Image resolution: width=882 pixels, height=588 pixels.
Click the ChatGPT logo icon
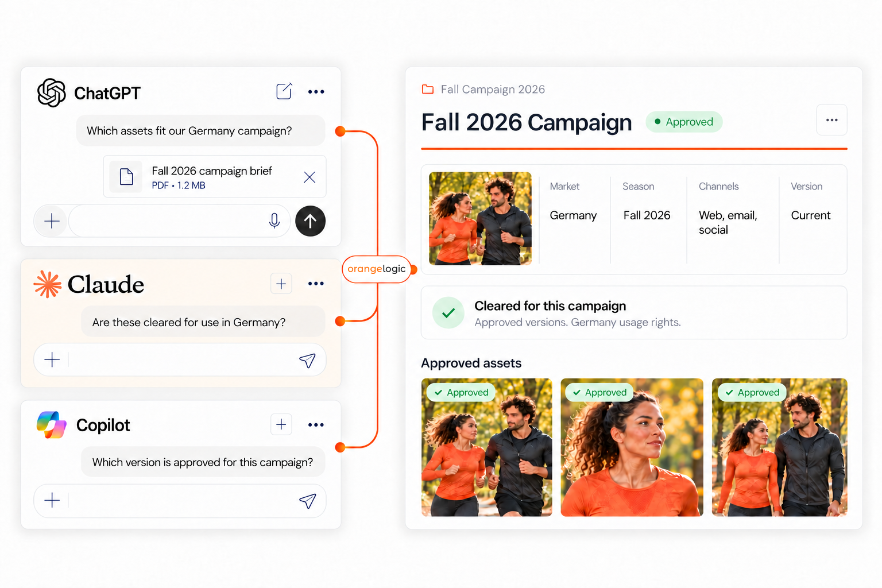pos(52,92)
